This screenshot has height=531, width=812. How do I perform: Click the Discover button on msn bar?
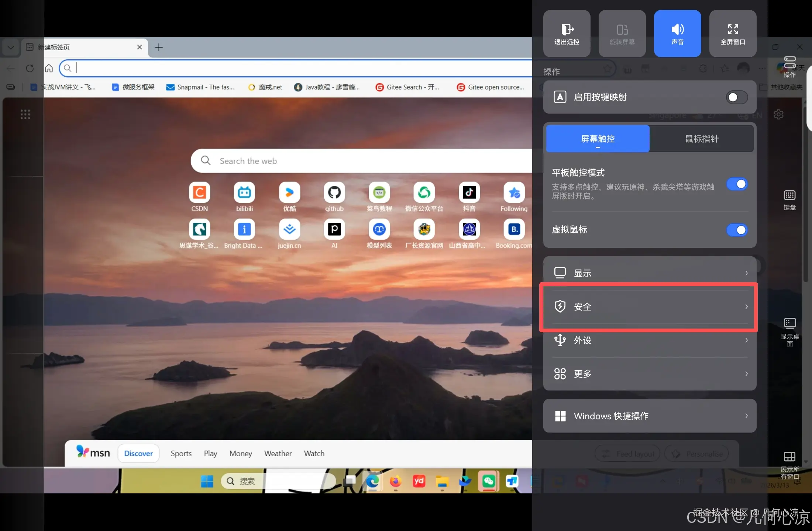click(138, 453)
